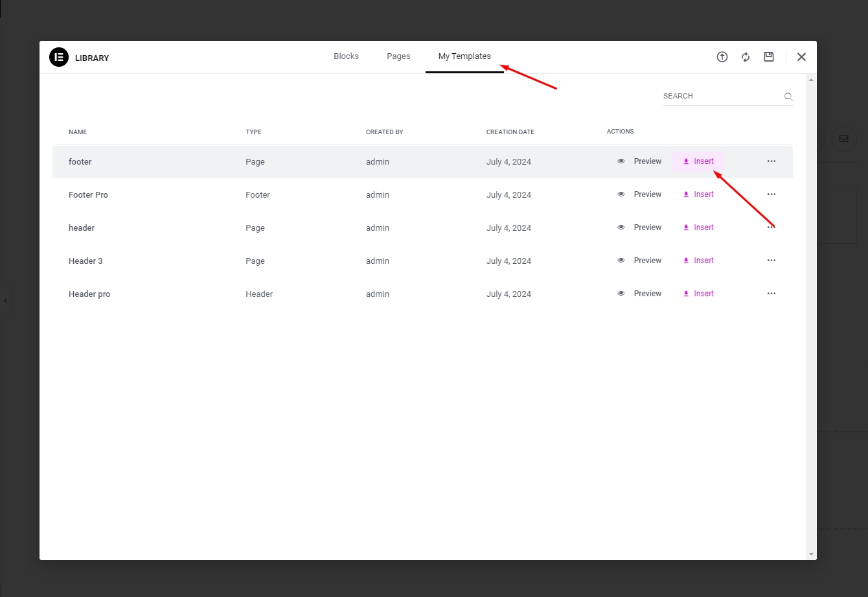
Task: Click the import template upload icon
Action: 722,57
